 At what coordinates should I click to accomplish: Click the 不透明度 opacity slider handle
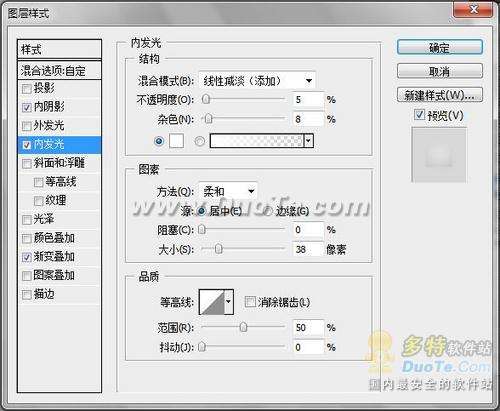[x=206, y=99]
